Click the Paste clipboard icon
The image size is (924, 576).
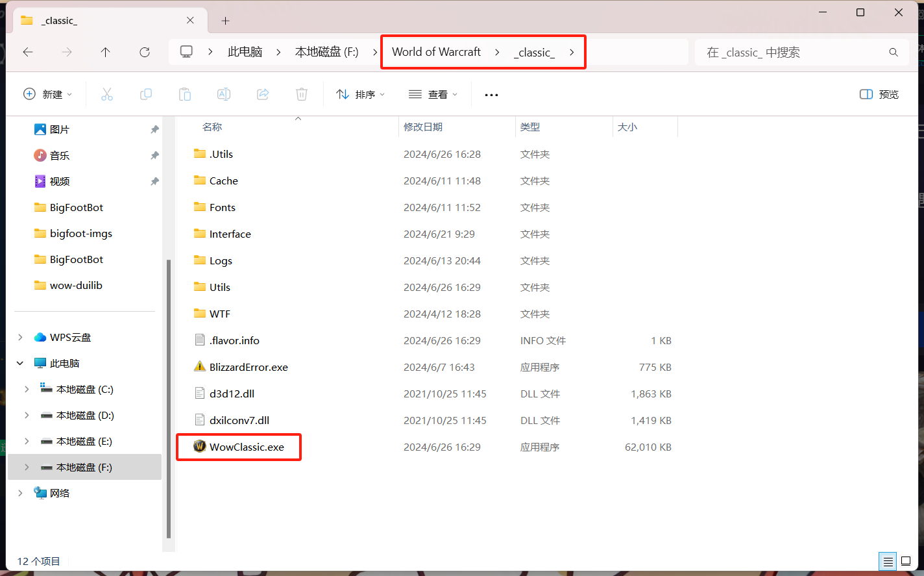click(185, 95)
